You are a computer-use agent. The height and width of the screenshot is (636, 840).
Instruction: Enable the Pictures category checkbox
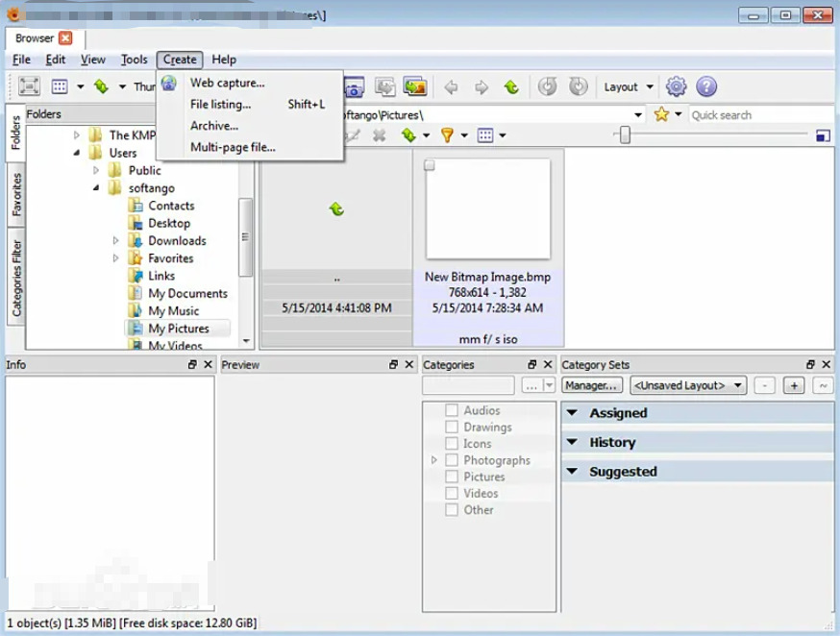click(451, 477)
